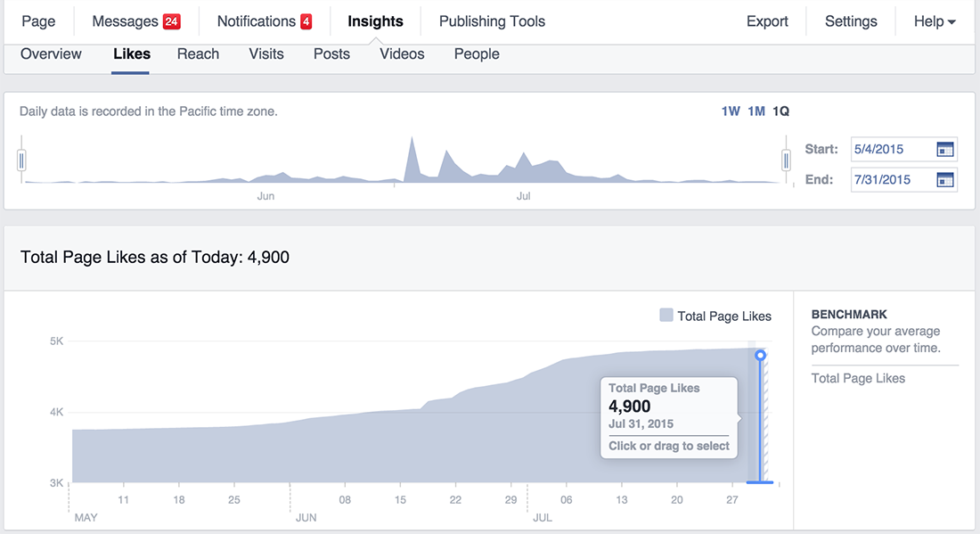980x534 pixels.
Task: Click the Export button
Action: click(x=767, y=21)
